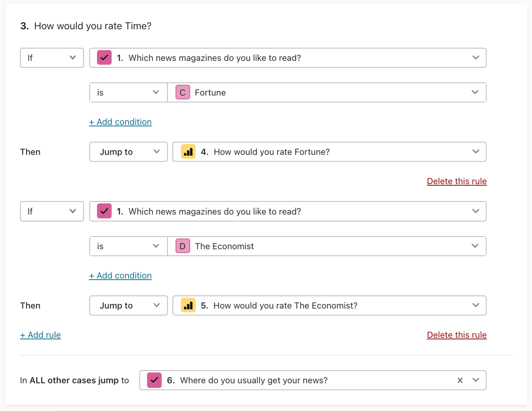Viewport: 532px width, 411px height.
Task: Open Jump to dropdown in Economist rule
Action: point(128,305)
